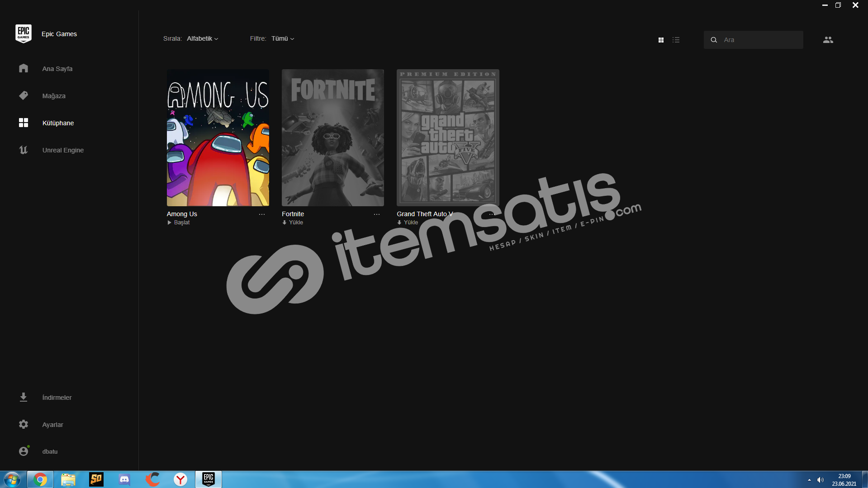Open Ayarlar menu item

(x=52, y=425)
